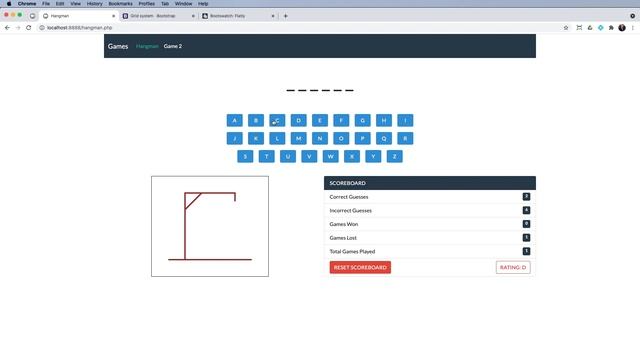Select the Total Games Played row
Screen dimensions: 640x360
430,251
